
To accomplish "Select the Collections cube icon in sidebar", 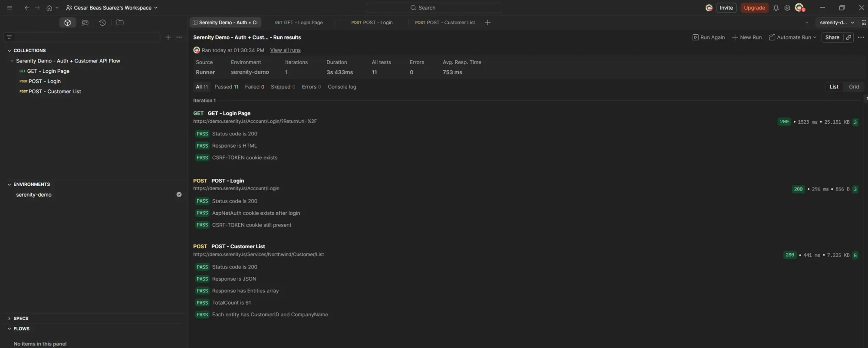I will (67, 23).
